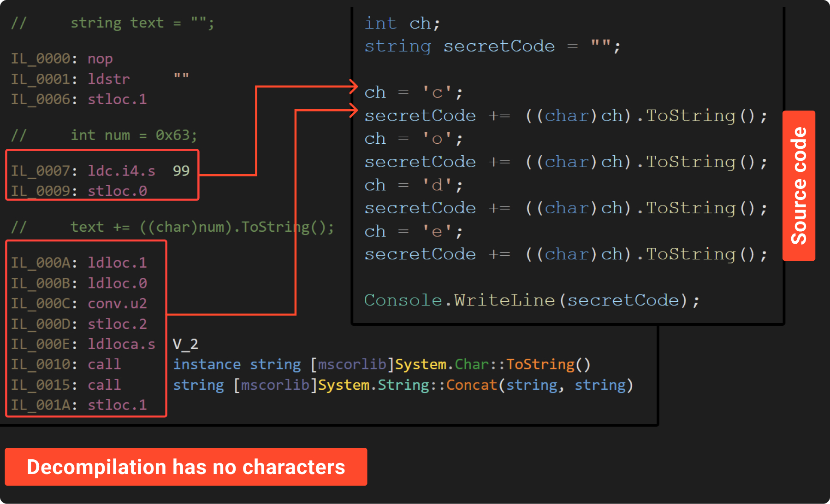Viewport: 830px width, 504px height.
Task: Select the IL_0001 ldstr line
Action: [x=71, y=79]
